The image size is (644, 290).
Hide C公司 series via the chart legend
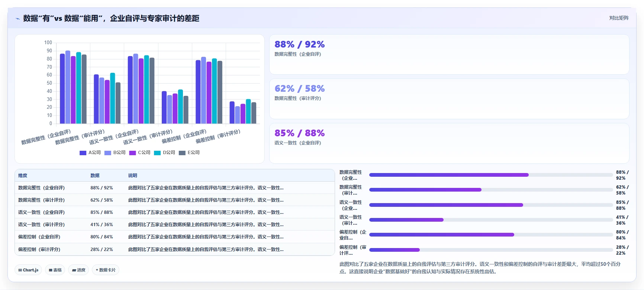[x=140, y=153]
